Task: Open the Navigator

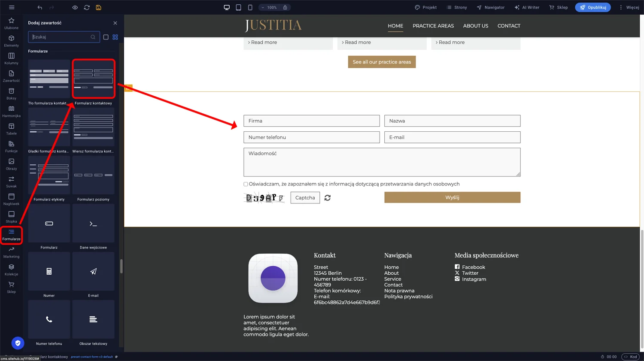Action: coord(490,7)
